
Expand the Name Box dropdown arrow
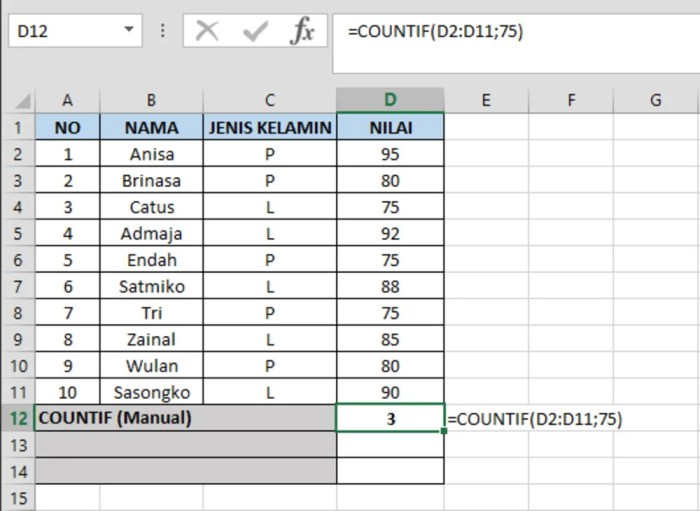129,29
